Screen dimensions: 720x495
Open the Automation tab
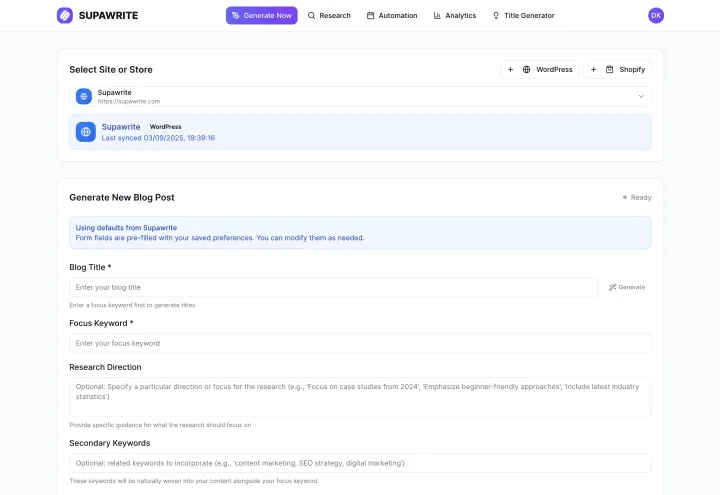click(x=392, y=16)
